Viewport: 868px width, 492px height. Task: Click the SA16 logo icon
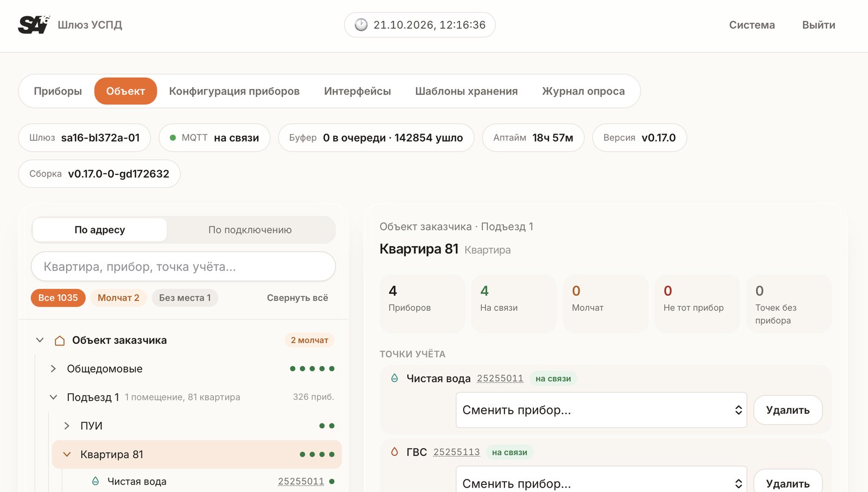click(x=34, y=24)
